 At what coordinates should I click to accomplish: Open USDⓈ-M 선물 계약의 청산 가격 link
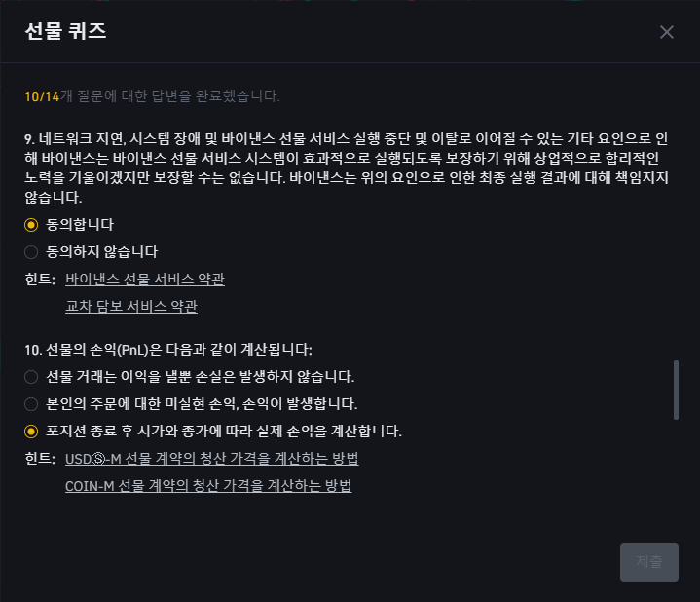coord(211,459)
